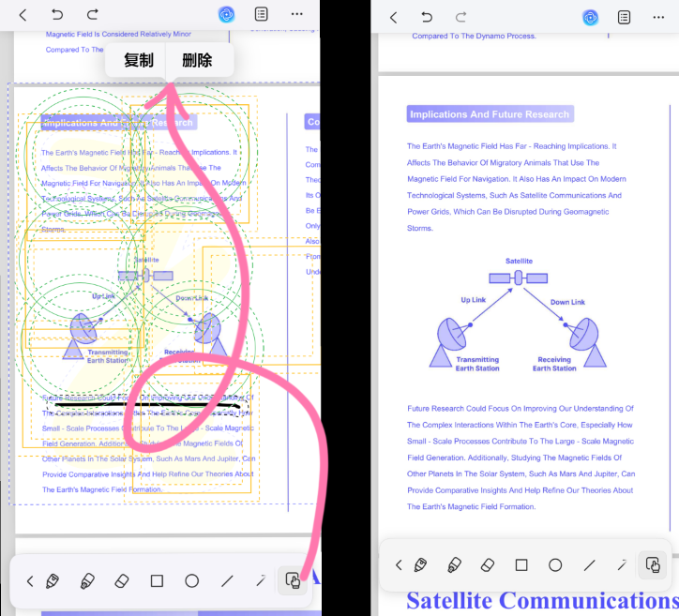Tap 复制 (copy) in the left popup menu
The image size is (679, 616).
tap(139, 61)
